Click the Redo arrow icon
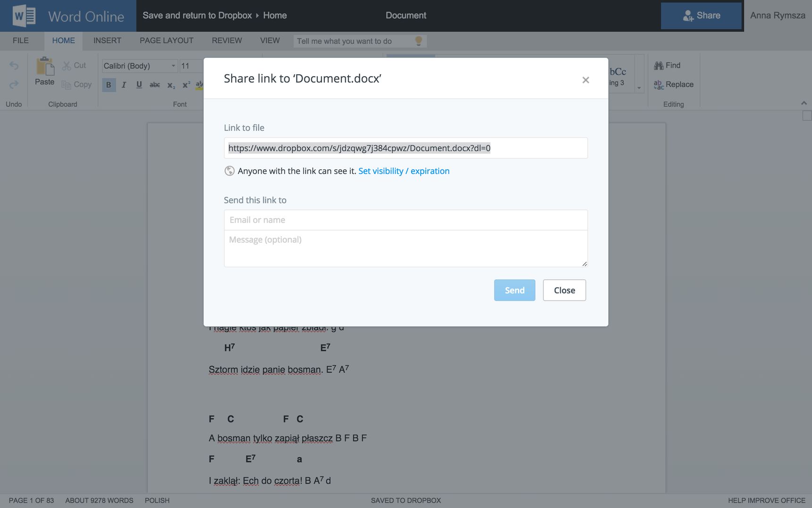Viewport: 812px width, 508px height. (x=14, y=84)
